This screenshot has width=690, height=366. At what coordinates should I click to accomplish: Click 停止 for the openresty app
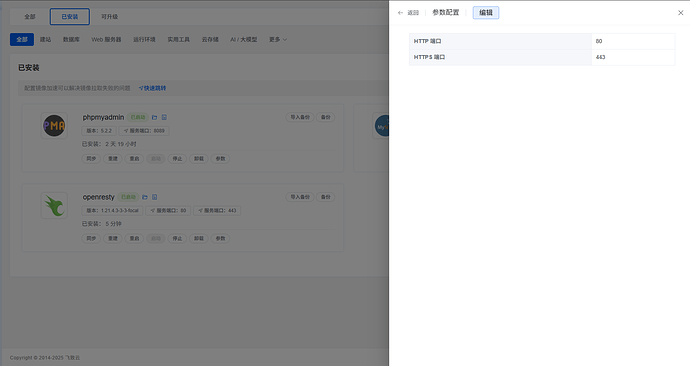177,238
